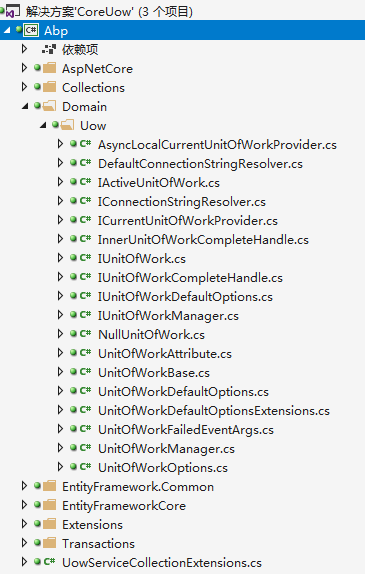Click C# icon of UnitOfWorkBase.cs
This screenshot has height=574, width=365.
pos(85,372)
